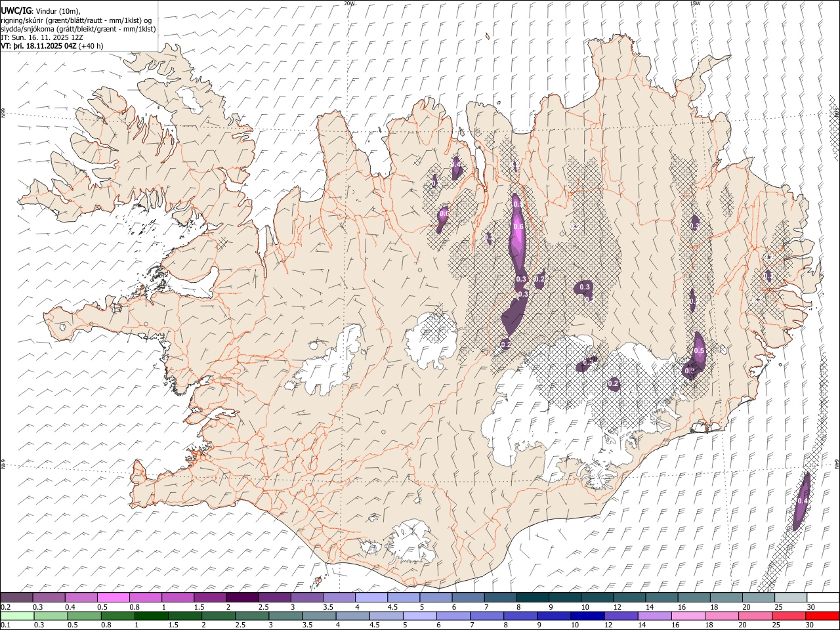Click the white Hofsjökull glacier in central Iceland
840x630 pixels.
coord(430,340)
